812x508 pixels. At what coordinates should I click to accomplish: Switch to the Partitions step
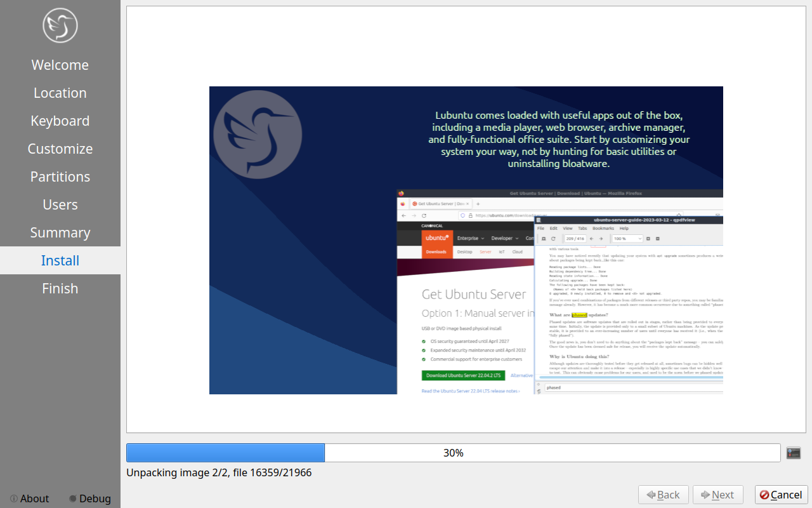(x=60, y=177)
